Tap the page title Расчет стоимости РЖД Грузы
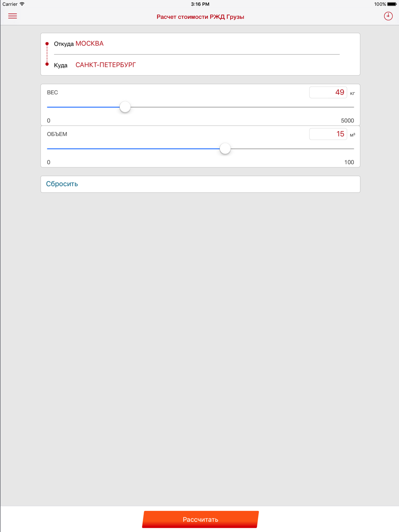Screen dimensions: 399x532 pos(200,17)
